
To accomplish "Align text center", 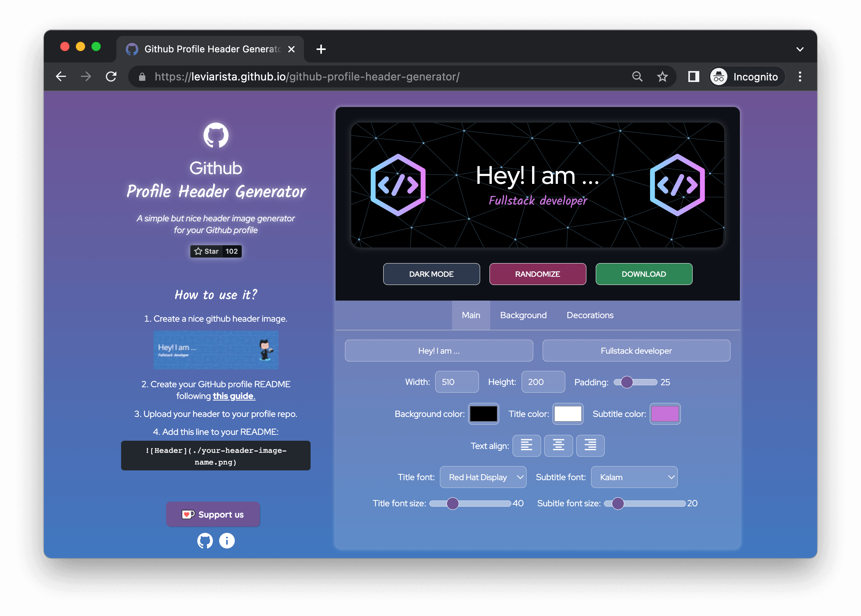I will [559, 445].
